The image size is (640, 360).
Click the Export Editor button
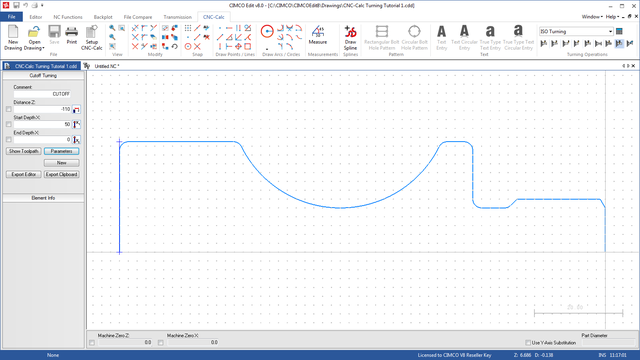[24, 174]
